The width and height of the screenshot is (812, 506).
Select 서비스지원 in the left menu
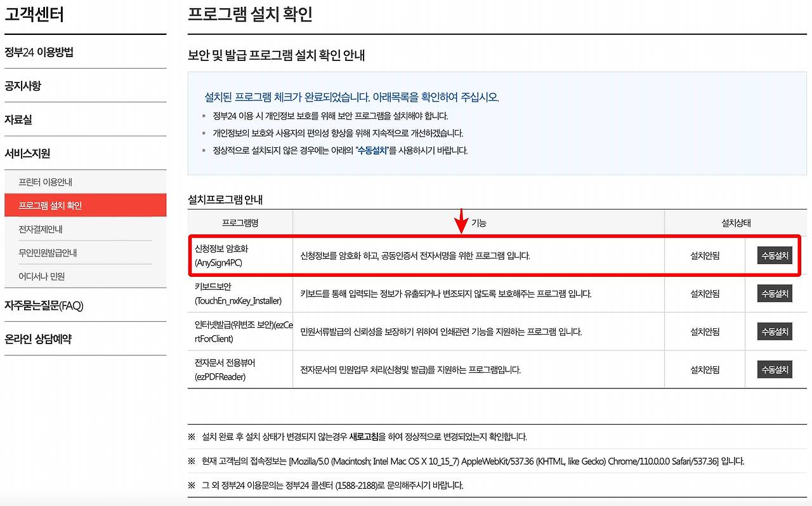click(x=27, y=152)
